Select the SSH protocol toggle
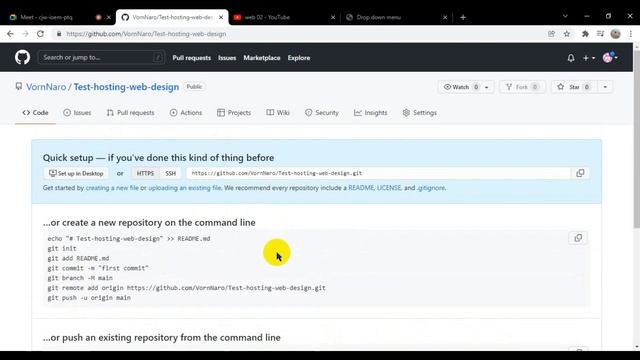640x360 pixels. 171,173
